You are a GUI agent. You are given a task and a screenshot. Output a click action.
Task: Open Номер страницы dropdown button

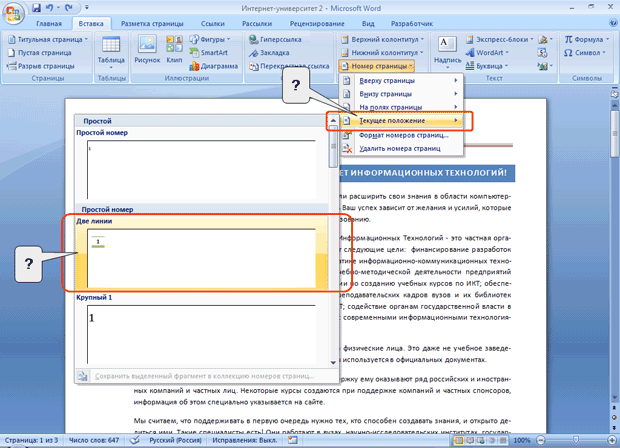377,66
